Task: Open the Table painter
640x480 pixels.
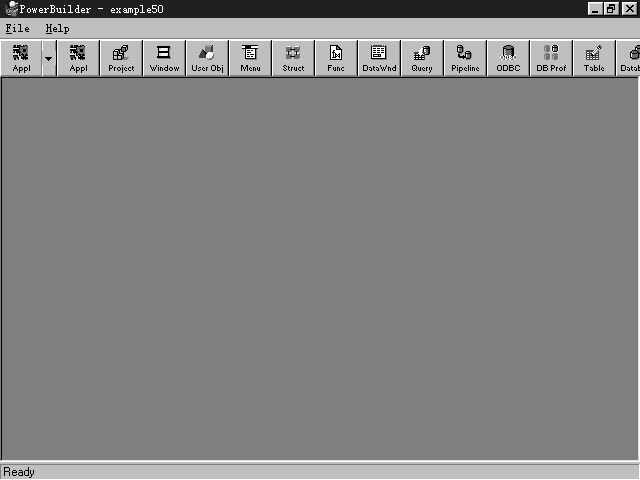Action: 594,58
